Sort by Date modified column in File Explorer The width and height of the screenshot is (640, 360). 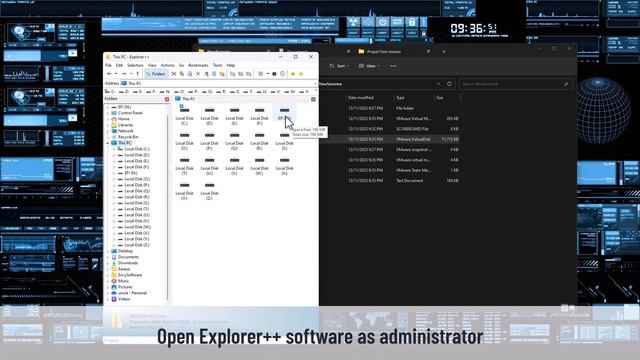point(360,98)
